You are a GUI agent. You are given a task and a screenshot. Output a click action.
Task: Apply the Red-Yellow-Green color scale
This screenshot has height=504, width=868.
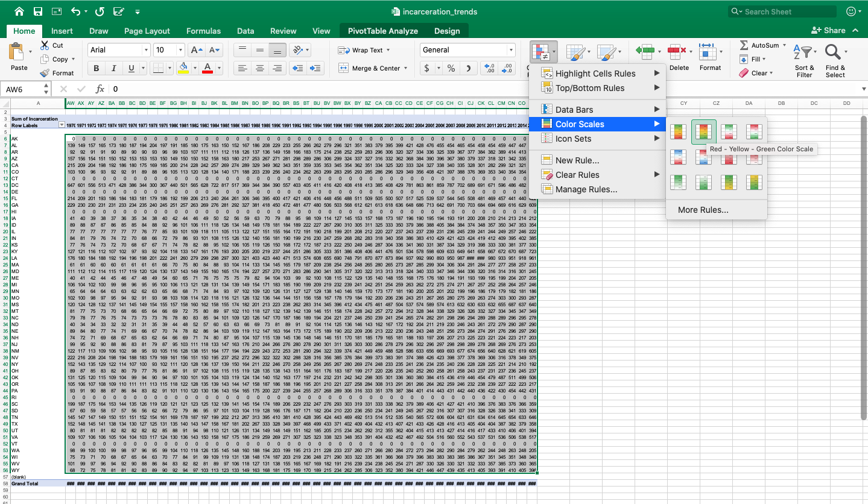704,132
